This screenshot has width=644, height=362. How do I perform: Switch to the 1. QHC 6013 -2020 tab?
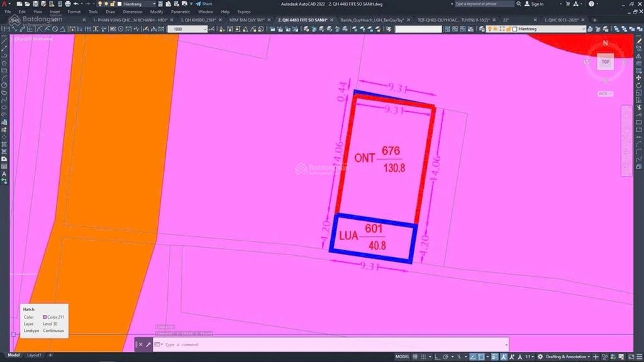[561, 19]
